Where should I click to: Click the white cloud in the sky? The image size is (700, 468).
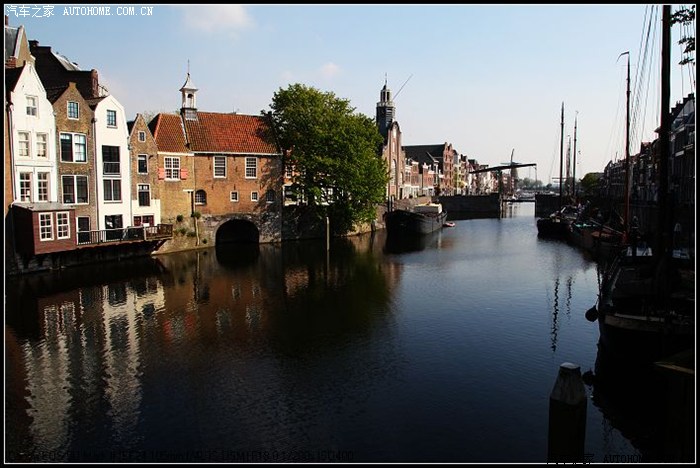coord(216,19)
